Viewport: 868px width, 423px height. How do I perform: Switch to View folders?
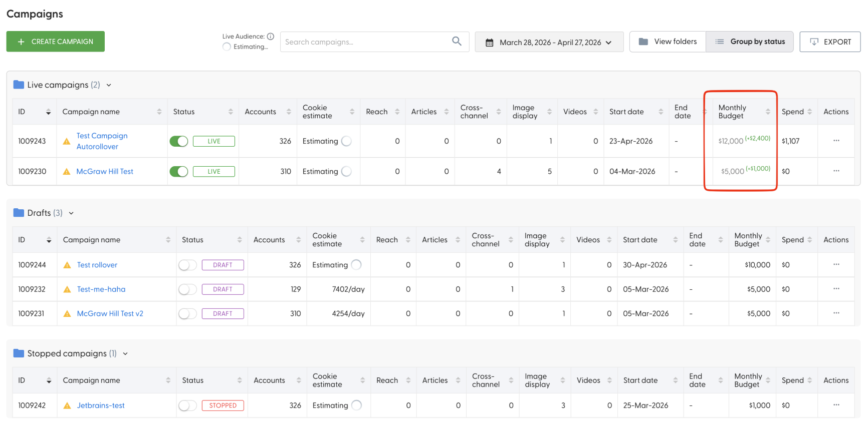[668, 42]
